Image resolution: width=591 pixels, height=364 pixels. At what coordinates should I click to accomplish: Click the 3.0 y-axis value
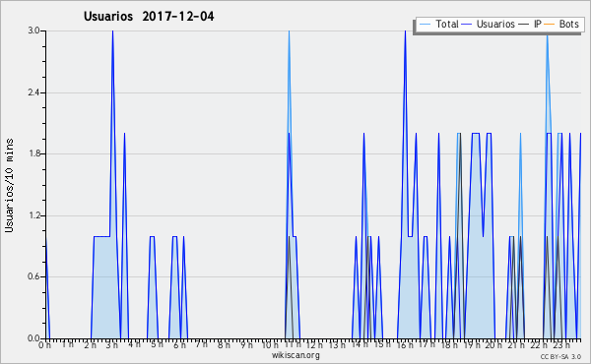coord(33,30)
